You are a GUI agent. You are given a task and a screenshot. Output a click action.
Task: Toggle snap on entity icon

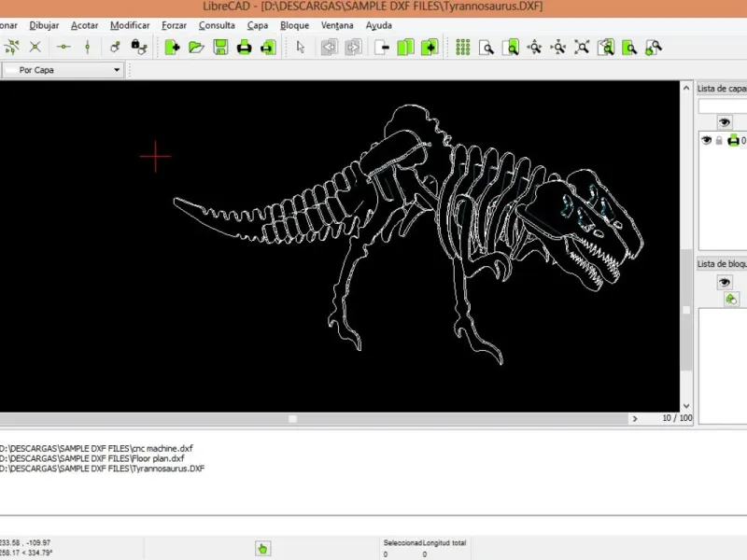point(11,47)
